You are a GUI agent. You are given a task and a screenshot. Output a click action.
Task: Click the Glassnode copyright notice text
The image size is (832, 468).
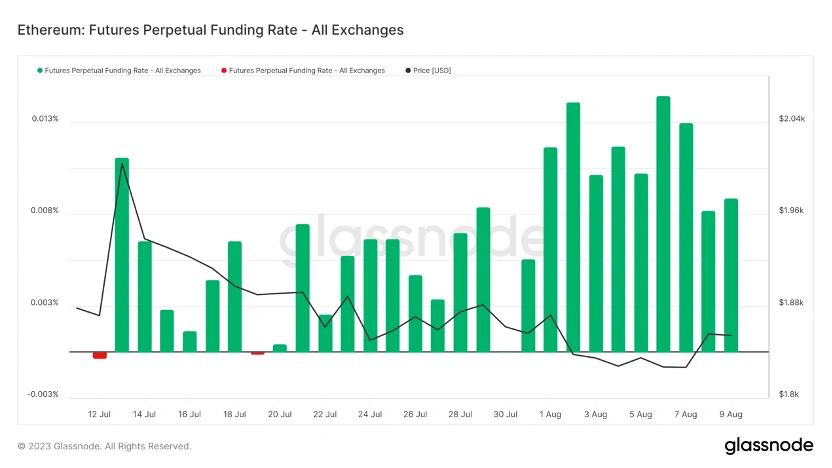tap(104, 446)
